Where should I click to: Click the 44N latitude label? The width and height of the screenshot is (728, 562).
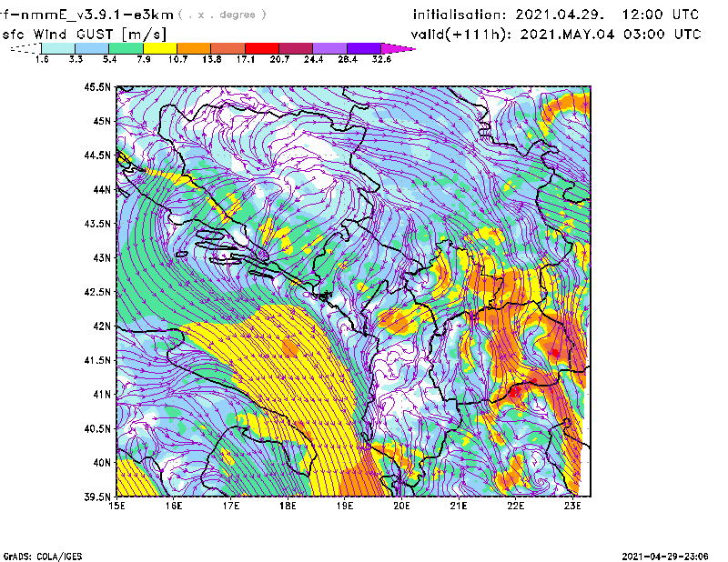tap(102, 189)
